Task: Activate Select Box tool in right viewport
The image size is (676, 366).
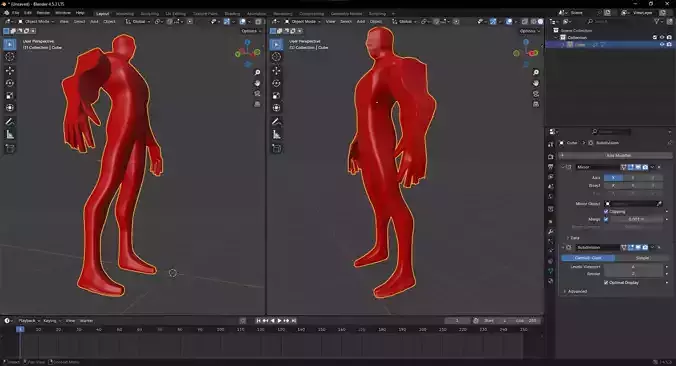Action: point(276,44)
